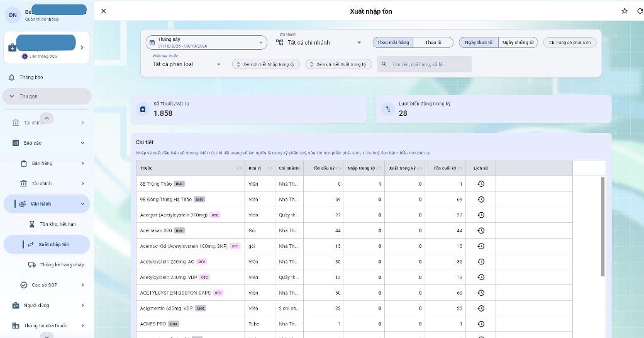Expand the Thông tin nhà thuốc menu

pos(82,325)
